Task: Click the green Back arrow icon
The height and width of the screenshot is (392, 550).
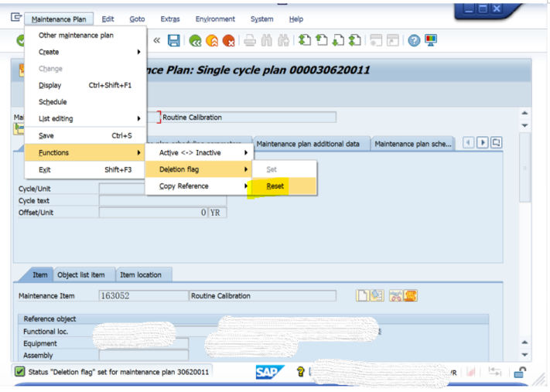Action: (x=195, y=41)
